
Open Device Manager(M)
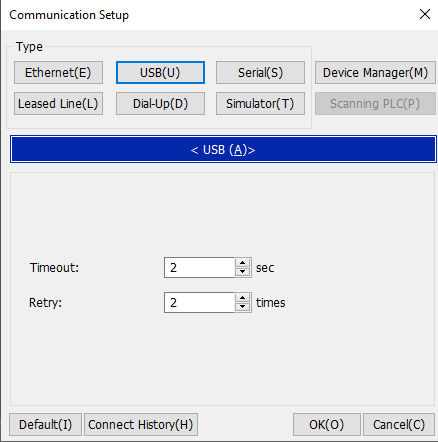pyautogui.click(x=375, y=72)
